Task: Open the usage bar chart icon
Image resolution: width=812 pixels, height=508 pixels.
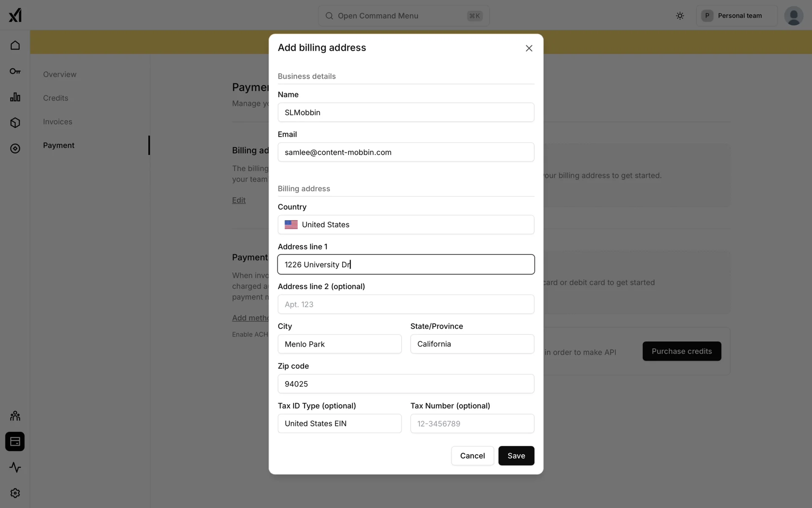Action: coord(15,97)
